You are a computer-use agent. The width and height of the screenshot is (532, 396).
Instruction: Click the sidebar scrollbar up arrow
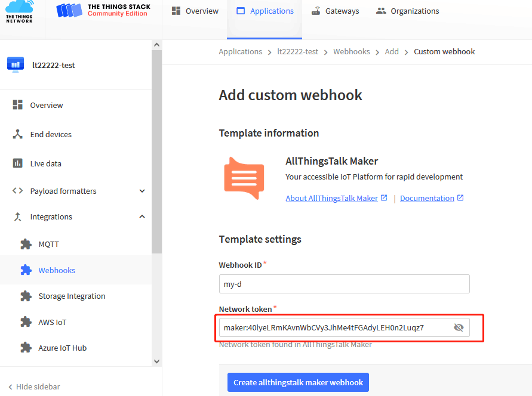156,45
